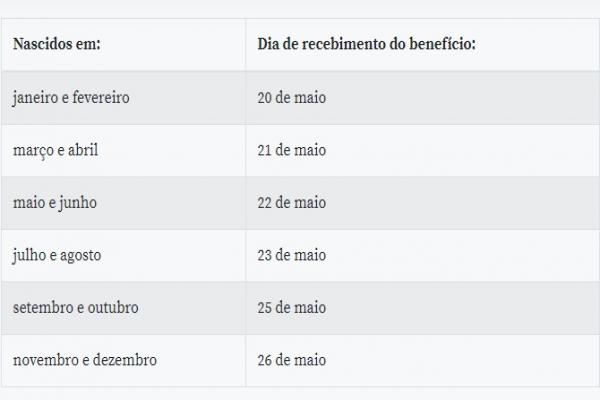Image resolution: width=600 pixels, height=400 pixels.
Task: Click the word 'abril' in the table
Action: [x=83, y=150]
